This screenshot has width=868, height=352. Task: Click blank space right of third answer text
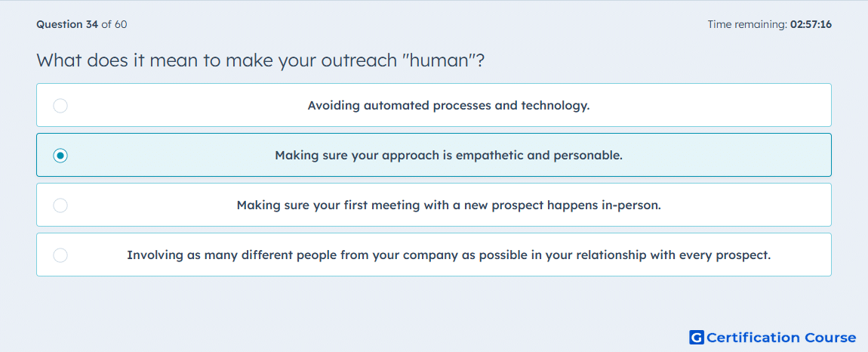click(x=747, y=205)
